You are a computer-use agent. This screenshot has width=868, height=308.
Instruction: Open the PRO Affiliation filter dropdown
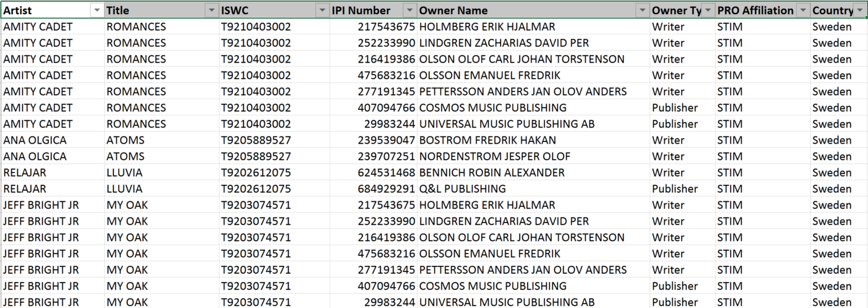click(x=803, y=10)
